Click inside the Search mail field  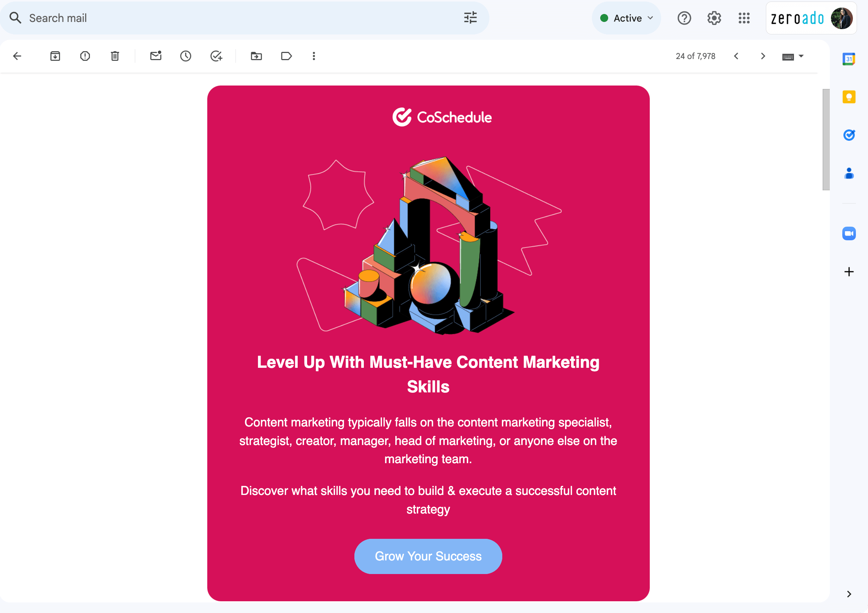tap(151, 18)
